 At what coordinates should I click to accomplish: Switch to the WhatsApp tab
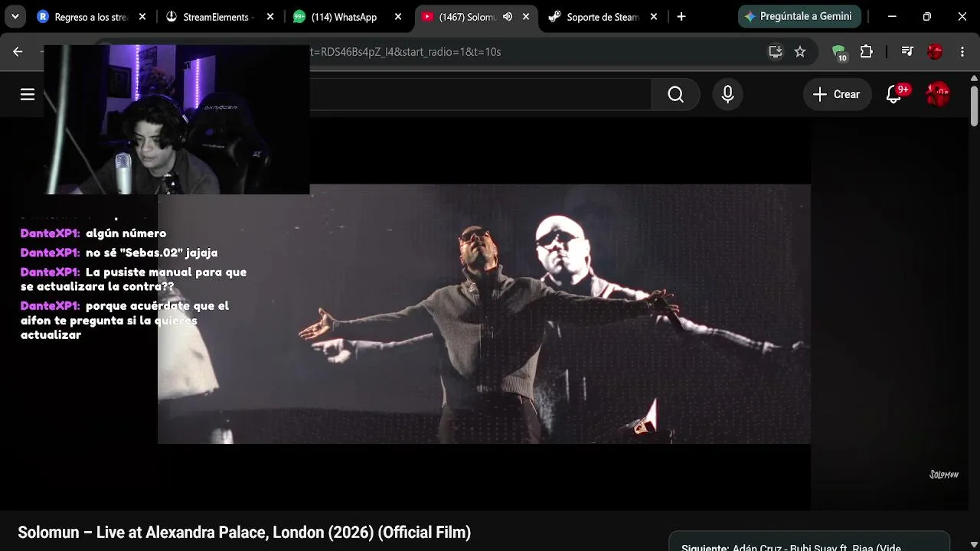345,17
